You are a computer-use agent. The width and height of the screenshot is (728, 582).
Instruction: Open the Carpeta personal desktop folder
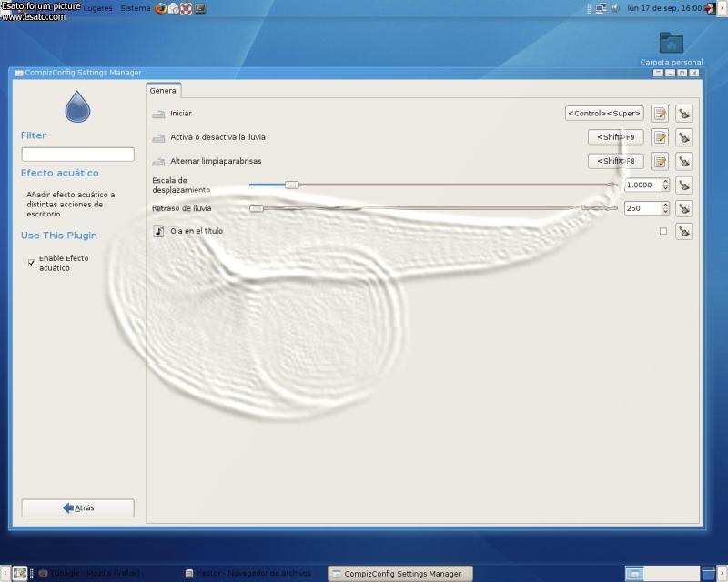tap(672, 44)
